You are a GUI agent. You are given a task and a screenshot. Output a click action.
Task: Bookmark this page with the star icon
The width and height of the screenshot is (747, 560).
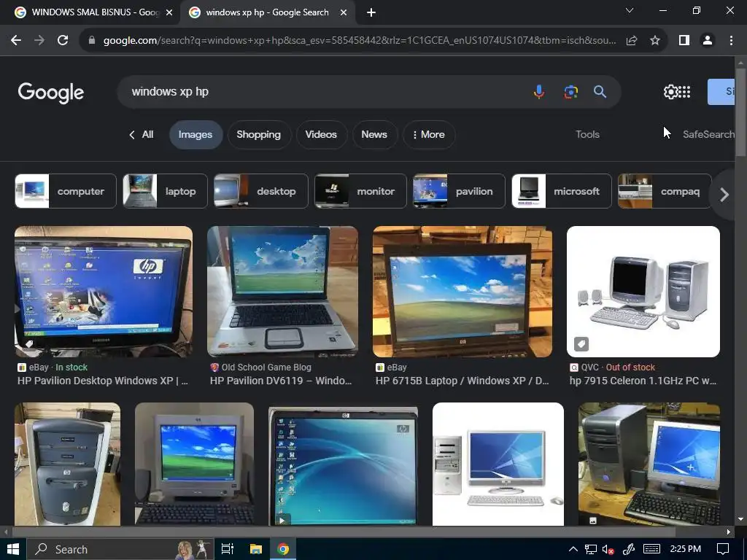coord(655,41)
